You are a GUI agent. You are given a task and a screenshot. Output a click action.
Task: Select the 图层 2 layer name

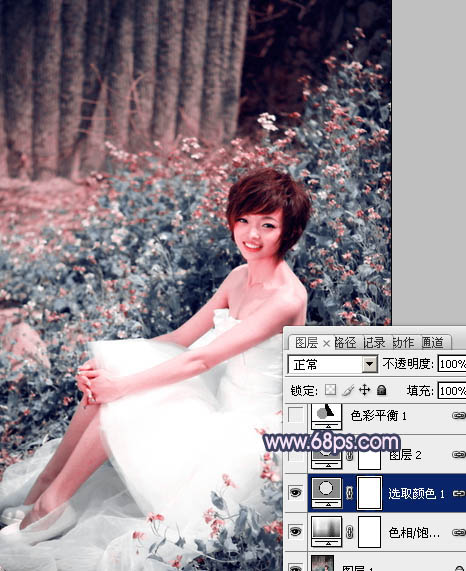(x=405, y=455)
